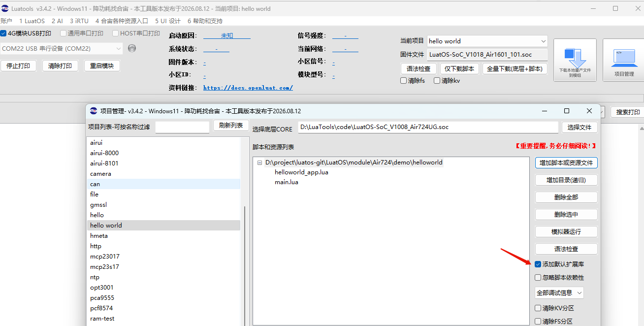Open the 账户 menu
This screenshot has width=644, height=326.
coord(6,21)
